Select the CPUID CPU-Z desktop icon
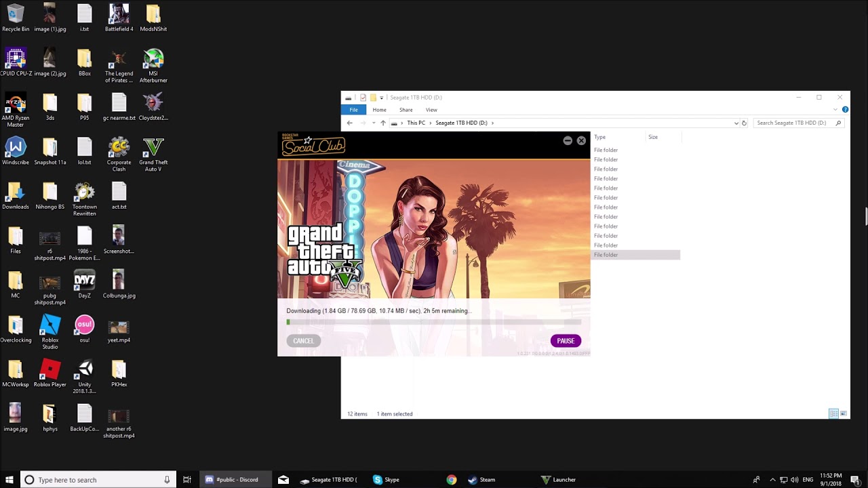Screen dimensions: 868x488 pos(15,62)
